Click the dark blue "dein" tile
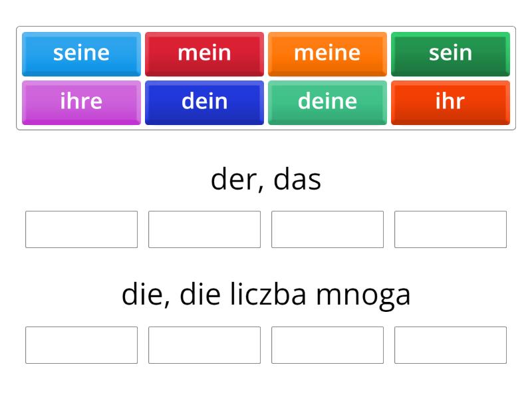The height and width of the screenshot is (399, 532). (204, 102)
